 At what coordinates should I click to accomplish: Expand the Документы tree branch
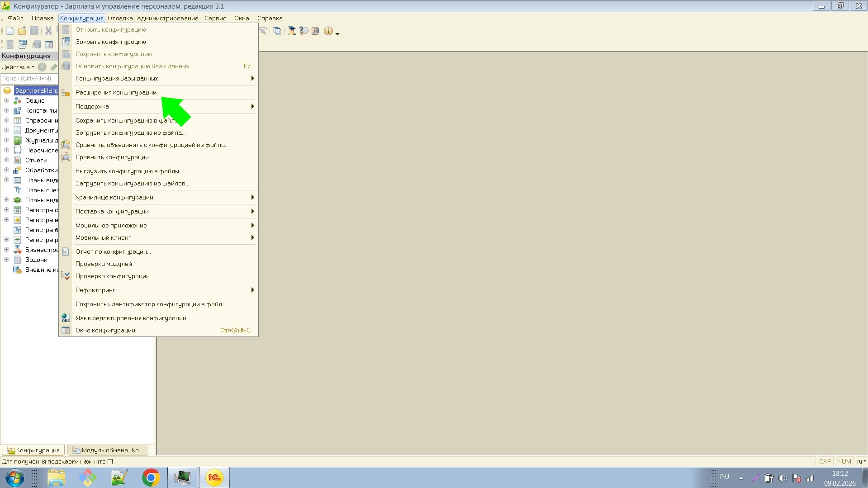click(x=6, y=130)
